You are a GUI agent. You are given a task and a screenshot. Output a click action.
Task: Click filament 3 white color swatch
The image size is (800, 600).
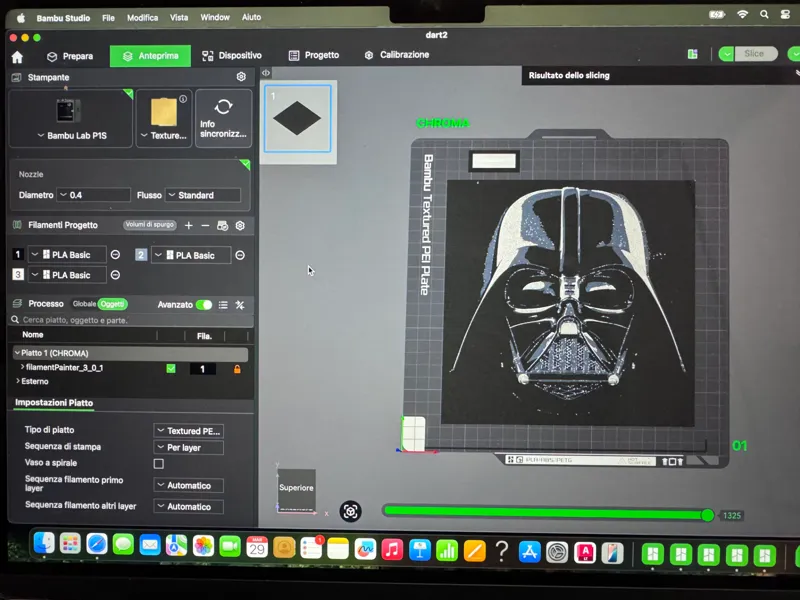[x=18, y=274]
